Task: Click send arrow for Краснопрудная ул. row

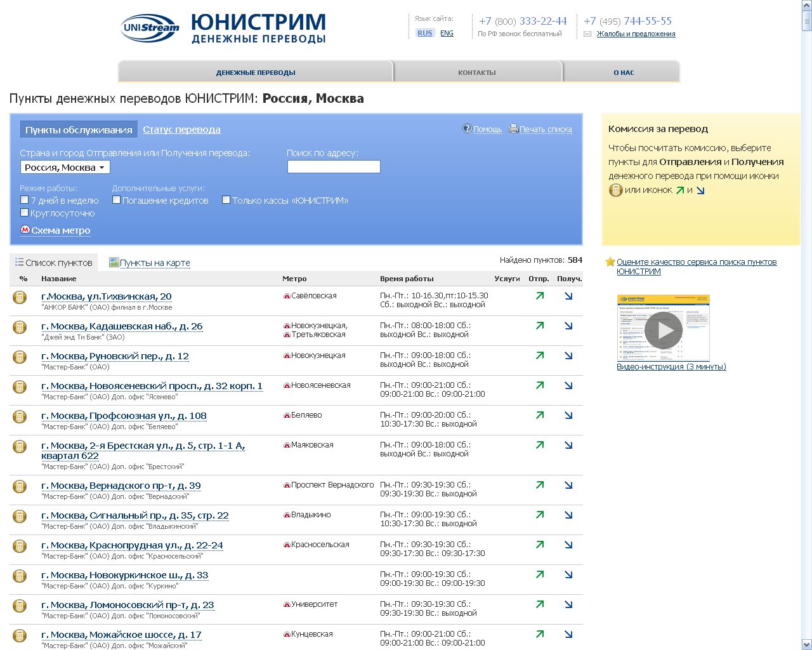Action: pyautogui.click(x=540, y=545)
